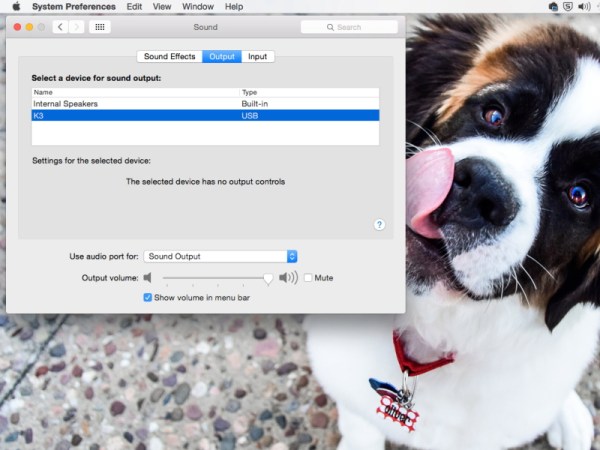
Task: Uncheck Show volume in menu bar
Action: coord(148,298)
